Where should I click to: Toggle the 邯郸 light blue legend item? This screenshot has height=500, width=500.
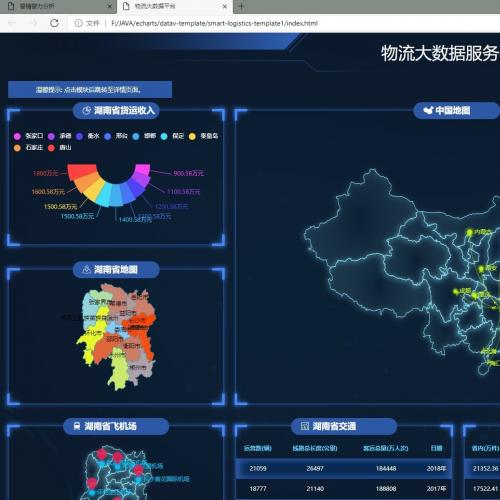(x=144, y=136)
